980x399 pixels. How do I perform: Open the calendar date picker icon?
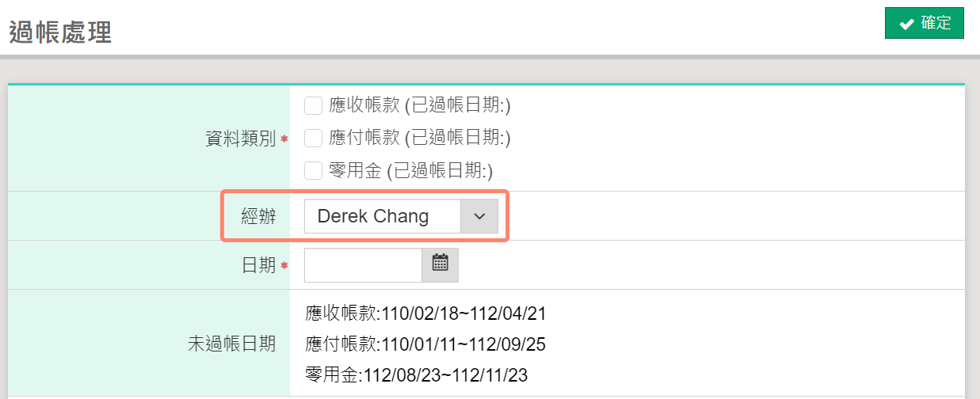coord(440,264)
